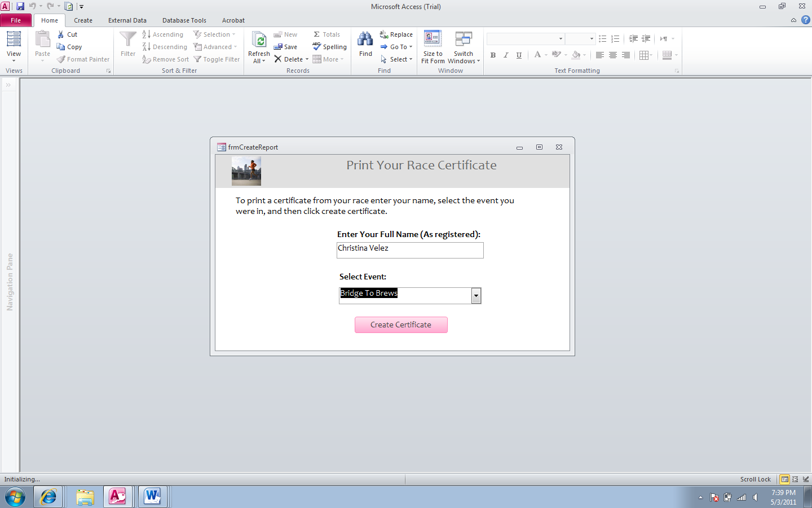Open the Database Tools tab

click(x=184, y=20)
